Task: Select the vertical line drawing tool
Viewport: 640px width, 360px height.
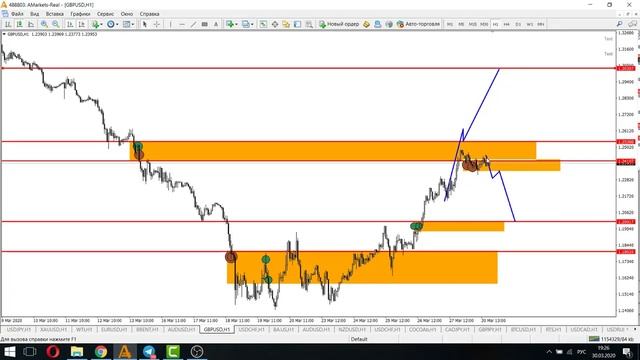Action: [170, 24]
